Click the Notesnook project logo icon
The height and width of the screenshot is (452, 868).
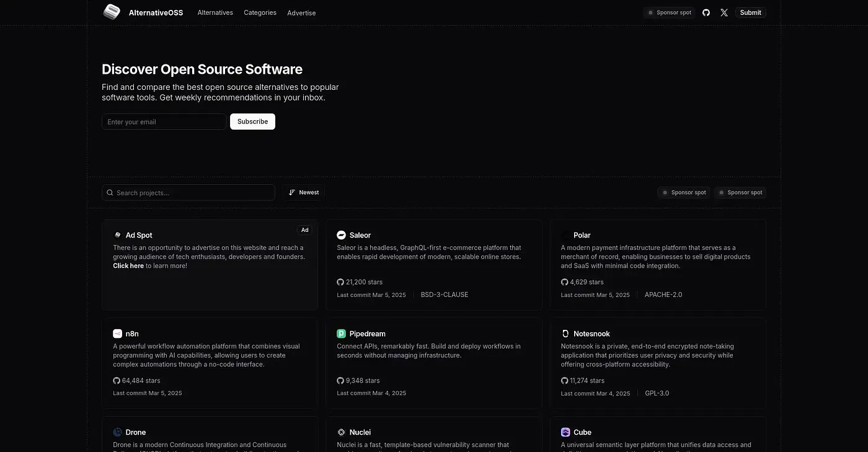(x=565, y=334)
